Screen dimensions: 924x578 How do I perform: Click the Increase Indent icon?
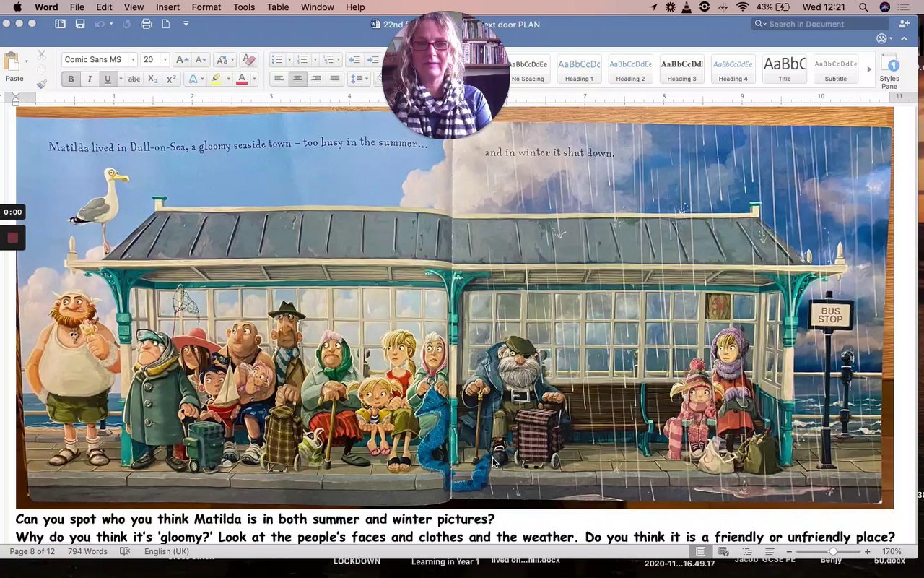[x=373, y=60]
